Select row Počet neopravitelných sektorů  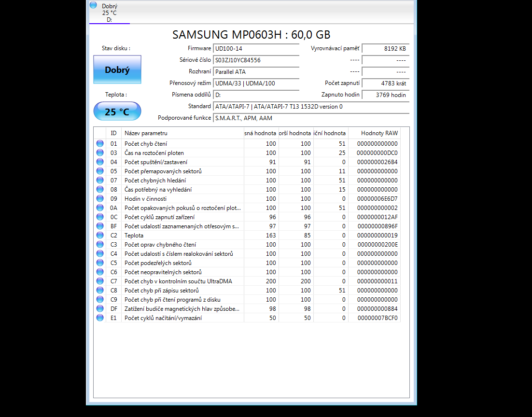tap(247, 272)
